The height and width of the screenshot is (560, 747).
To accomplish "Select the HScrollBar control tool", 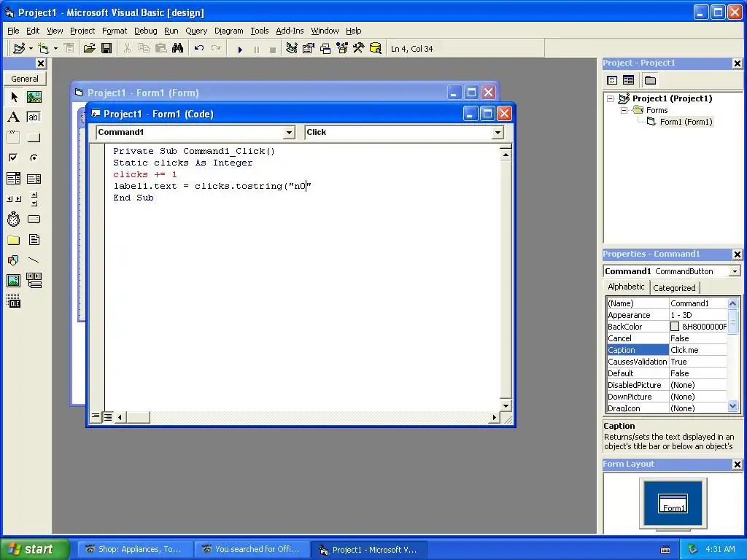I will [14, 198].
